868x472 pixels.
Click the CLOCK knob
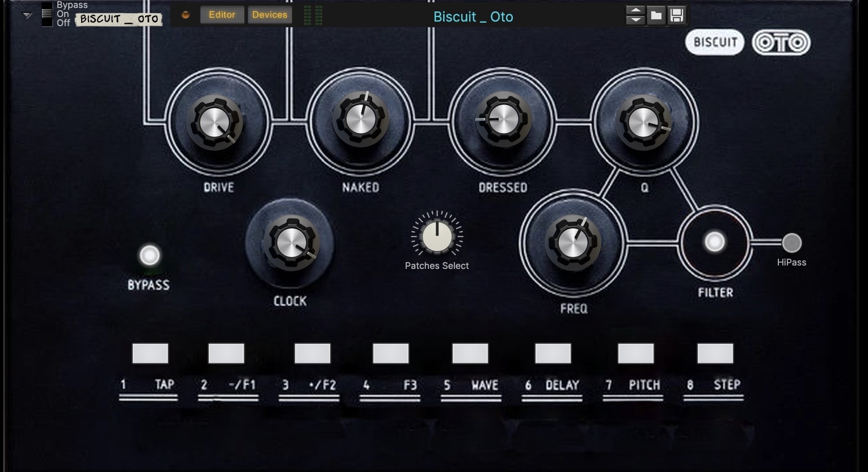[290, 244]
